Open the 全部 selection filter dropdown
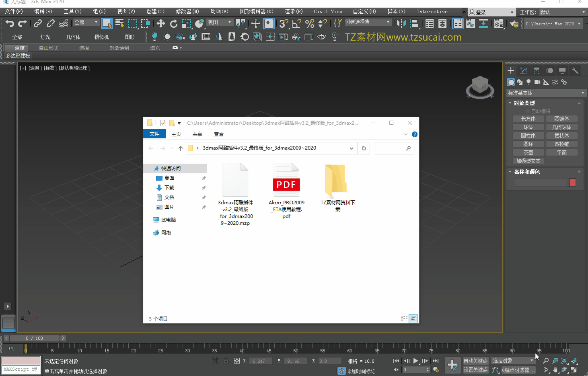588x376 pixels. pyautogui.click(x=86, y=22)
